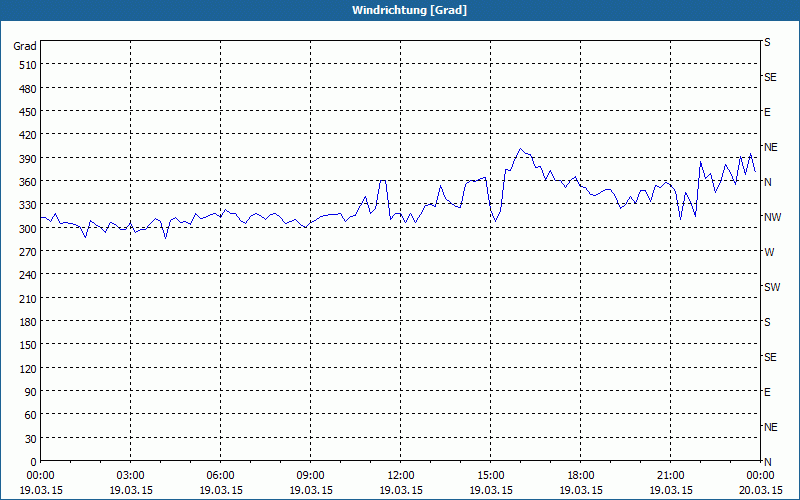Click the S compass label level with 180
Screen dimensions: 800x500
[x=767, y=322]
